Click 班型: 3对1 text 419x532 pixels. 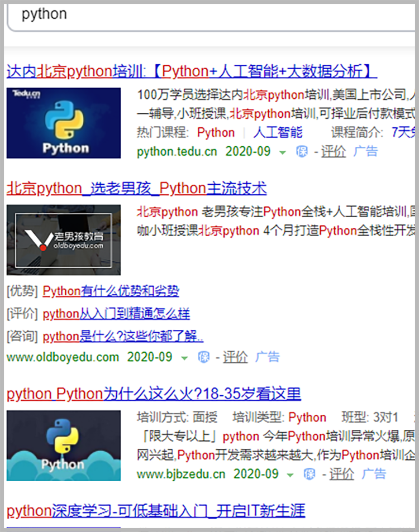(x=370, y=418)
